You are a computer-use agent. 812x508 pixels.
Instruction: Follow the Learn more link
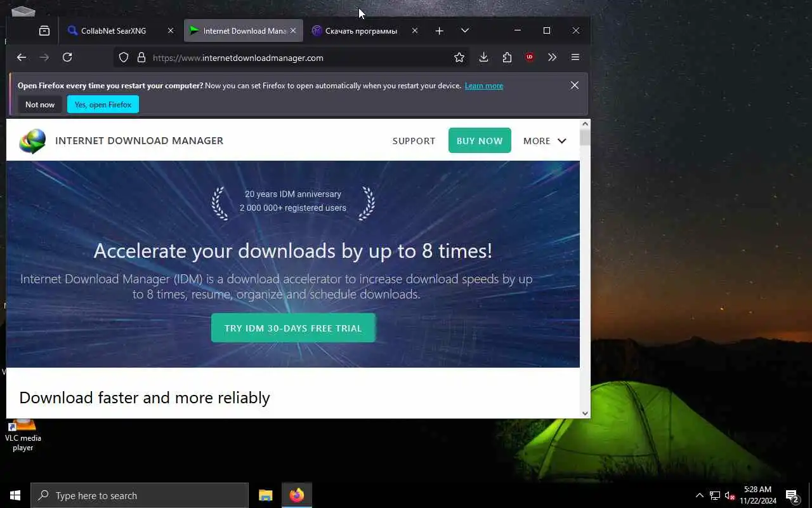point(484,86)
